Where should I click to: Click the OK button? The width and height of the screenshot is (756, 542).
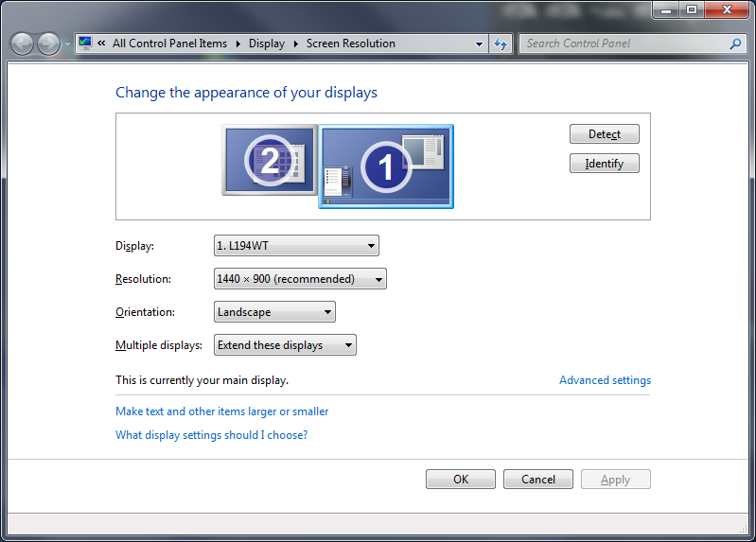point(461,480)
